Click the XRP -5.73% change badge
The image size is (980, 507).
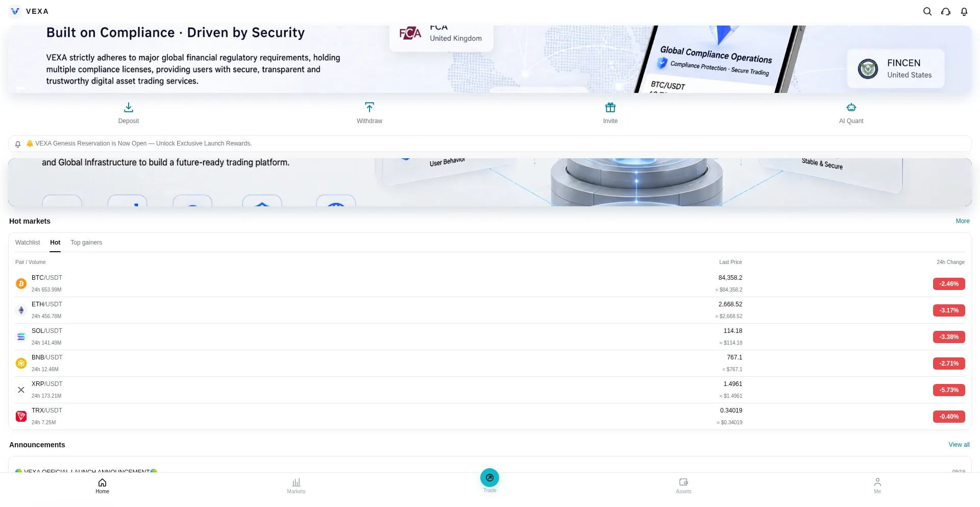point(949,390)
